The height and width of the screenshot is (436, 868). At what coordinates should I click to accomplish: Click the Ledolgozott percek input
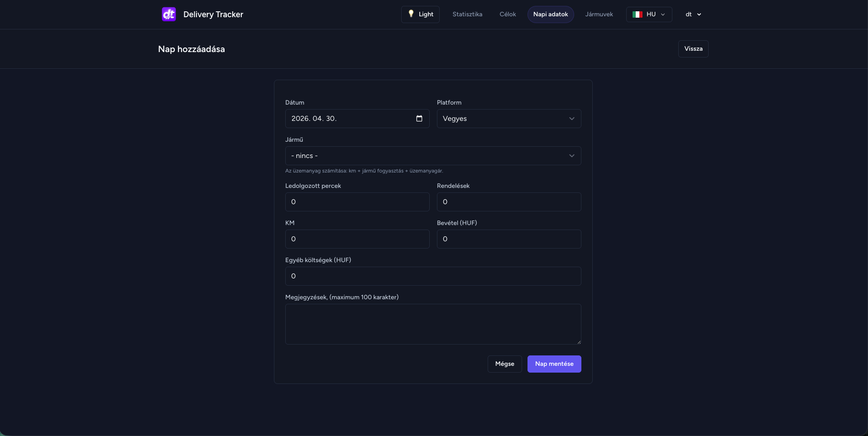357,202
